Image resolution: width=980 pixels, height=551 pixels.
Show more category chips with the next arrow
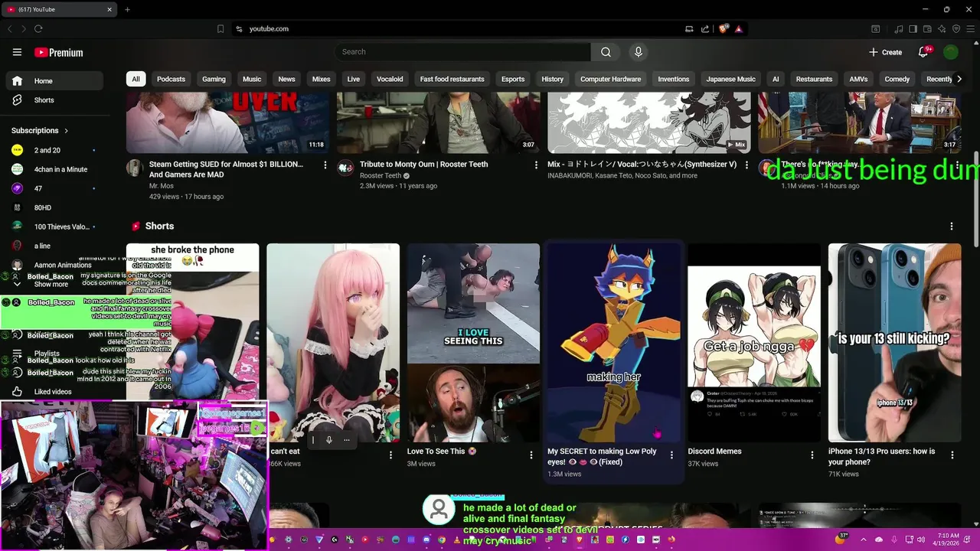959,79
